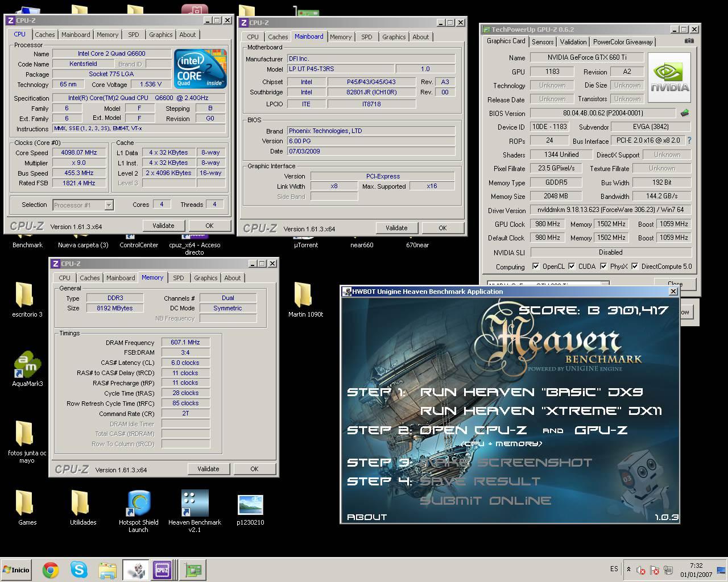Viewport: 728px width, 582px height.
Task: Click the Core Speed 4098.07 MHz value
Action: 79,152
